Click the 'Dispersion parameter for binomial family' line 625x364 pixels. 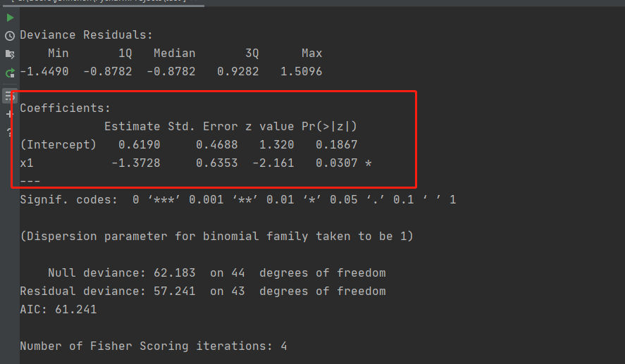(x=217, y=236)
